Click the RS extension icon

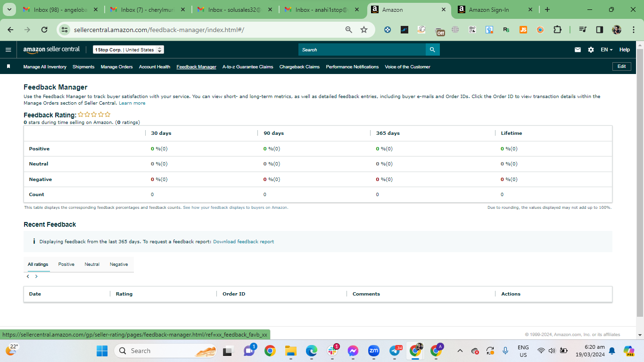[506, 30]
